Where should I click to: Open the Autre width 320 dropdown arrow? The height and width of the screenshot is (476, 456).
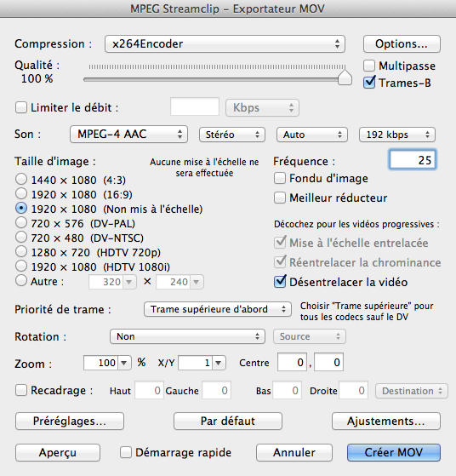[129, 283]
